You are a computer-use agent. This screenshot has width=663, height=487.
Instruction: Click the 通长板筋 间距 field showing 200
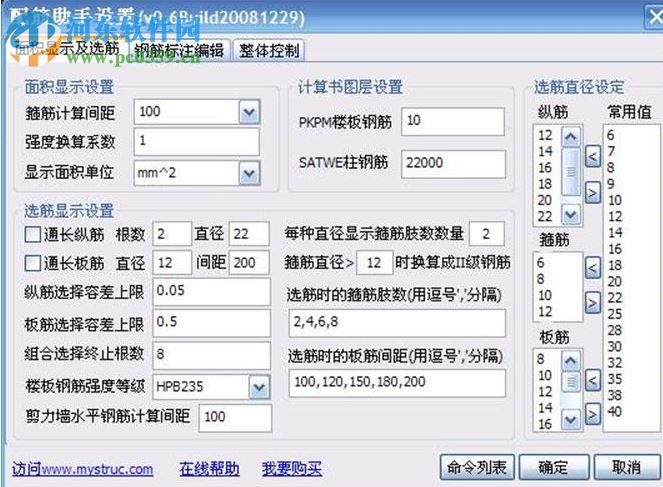pos(249,263)
